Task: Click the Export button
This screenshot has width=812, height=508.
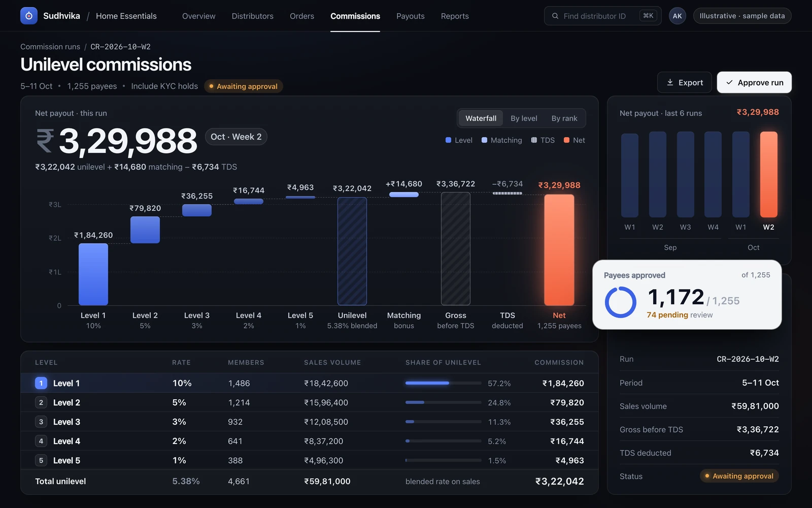Action: coord(684,82)
